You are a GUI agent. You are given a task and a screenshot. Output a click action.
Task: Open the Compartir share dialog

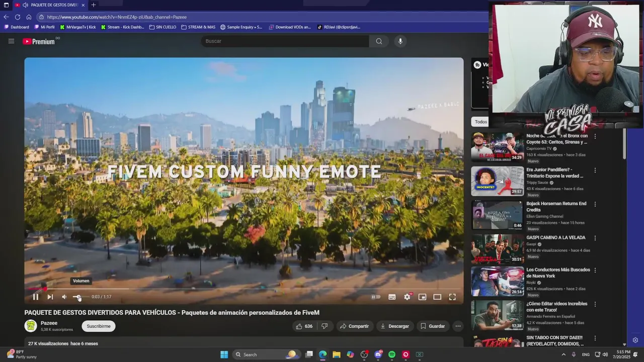[355, 326]
